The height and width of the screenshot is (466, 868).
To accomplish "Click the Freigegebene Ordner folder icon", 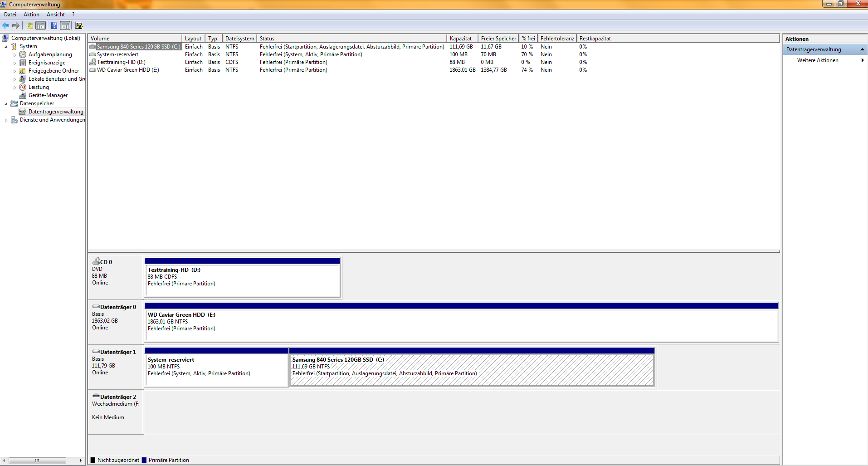I will [23, 71].
